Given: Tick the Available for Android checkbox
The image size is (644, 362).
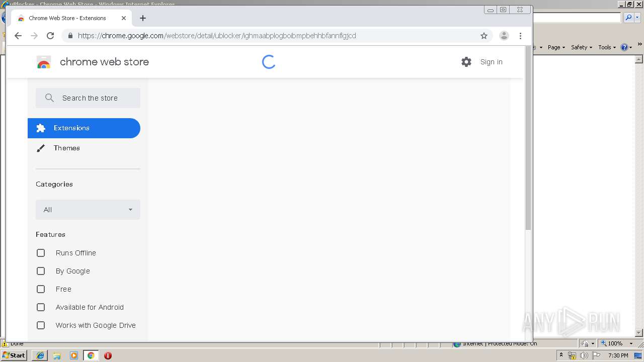Looking at the screenshot, I should pyautogui.click(x=41, y=307).
